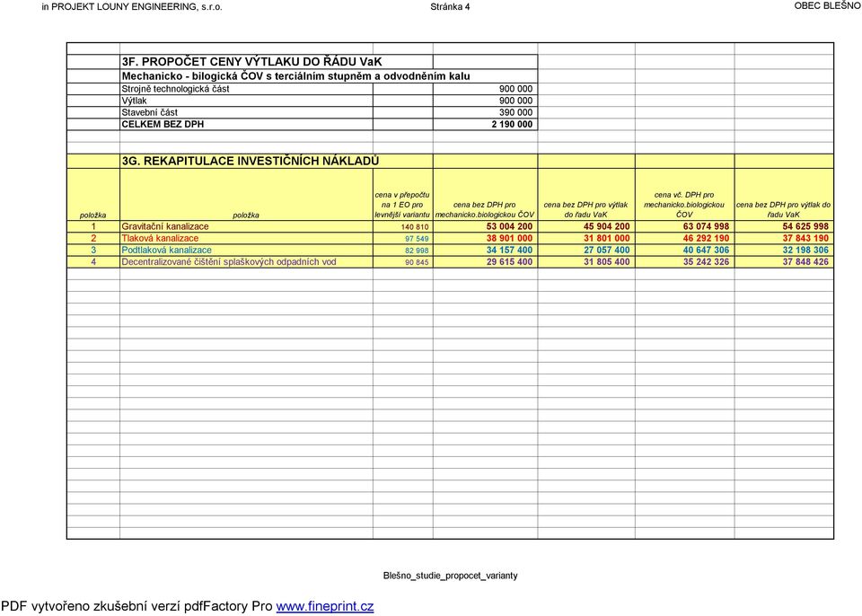Open the www.fineprint.cz link
This screenshot has height=616, width=862.
pyautogui.click(x=325, y=606)
